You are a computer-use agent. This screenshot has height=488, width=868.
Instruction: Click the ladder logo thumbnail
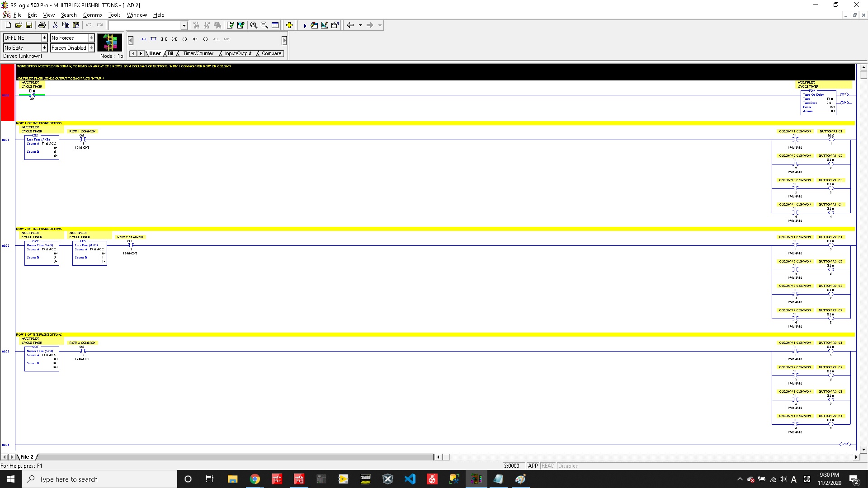[110, 42]
